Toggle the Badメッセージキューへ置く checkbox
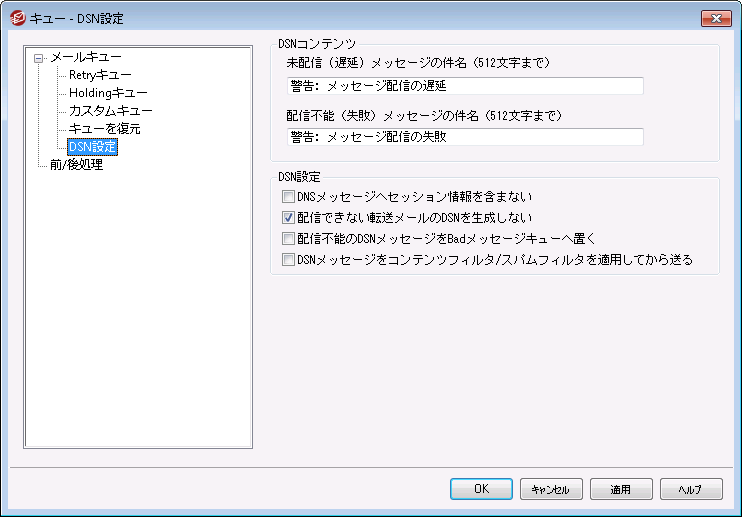 [289, 239]
